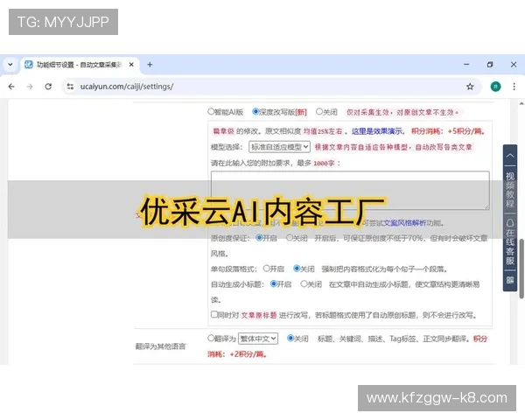Open the tab search dropdown arrow

point(10,64)
